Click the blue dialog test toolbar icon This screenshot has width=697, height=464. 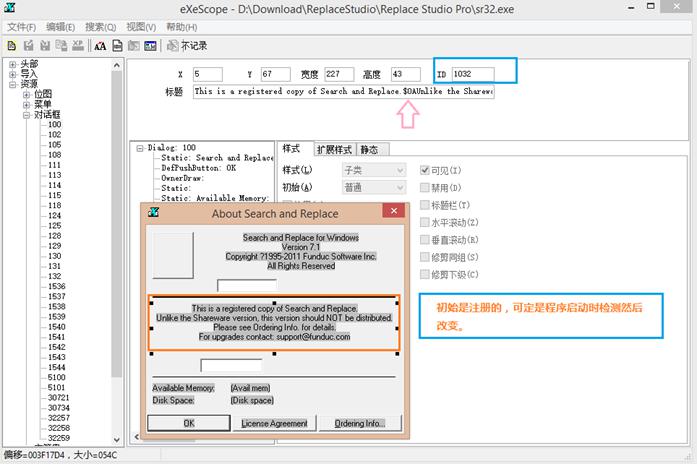[x=150, y=45]
